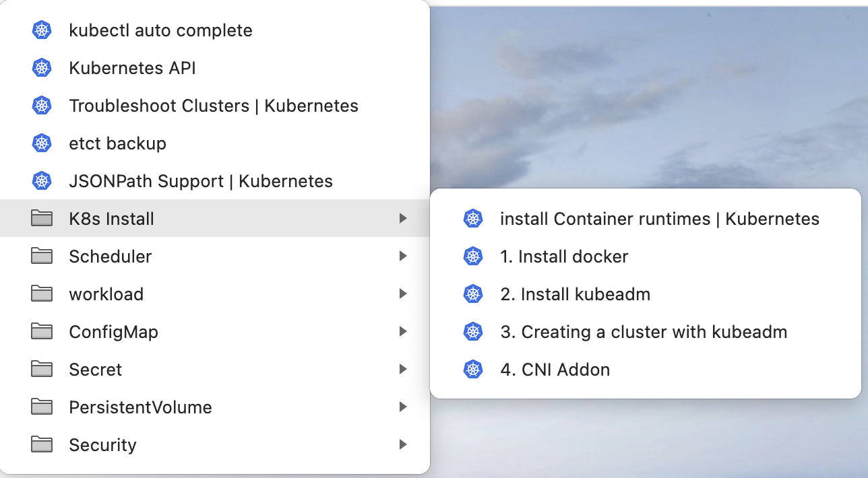Click icon beside JSONPath Support bookmark
Screen dimensions: 868x478
(42, 181)
